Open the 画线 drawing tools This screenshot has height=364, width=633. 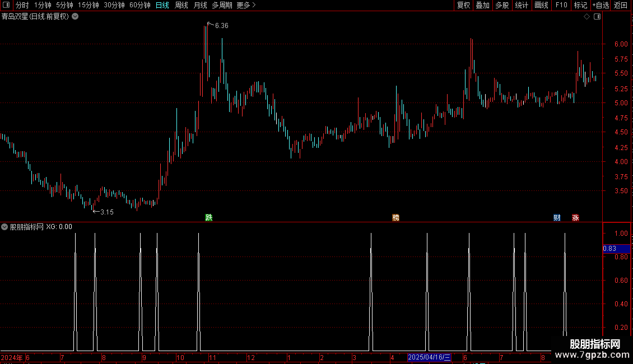point(541,5)
